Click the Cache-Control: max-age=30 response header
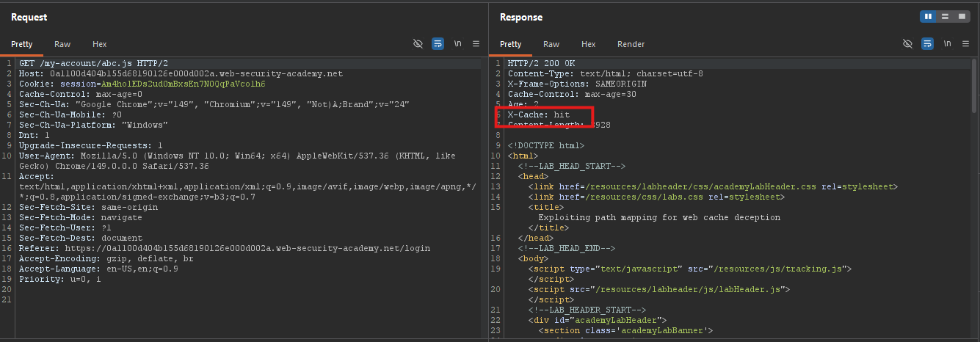 (572, 95)
